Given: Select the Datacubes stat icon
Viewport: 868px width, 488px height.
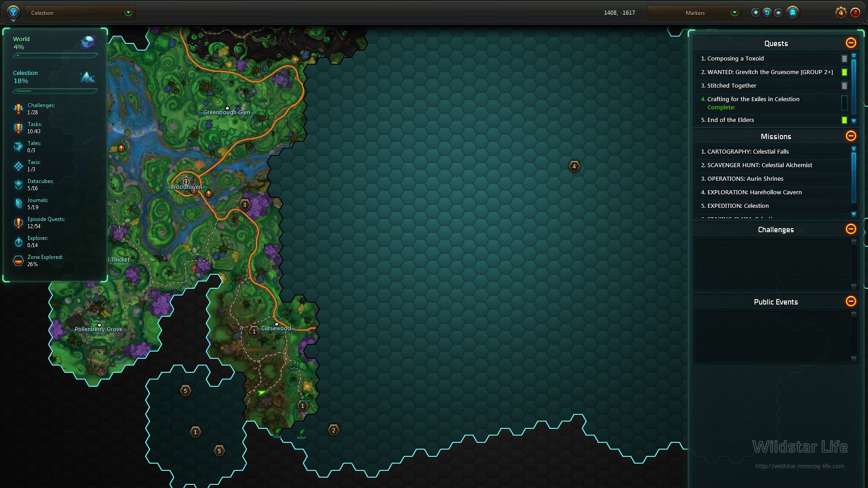Looking at the screenshot, I should point(18,185).
